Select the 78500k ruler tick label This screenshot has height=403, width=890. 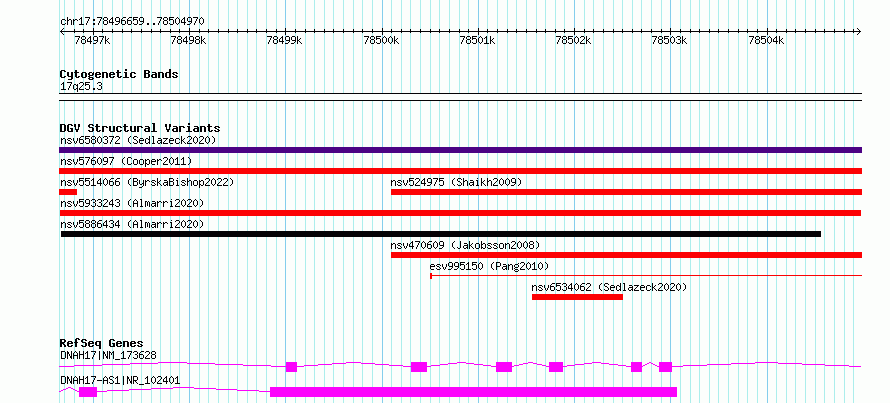(x=382, y=40)
